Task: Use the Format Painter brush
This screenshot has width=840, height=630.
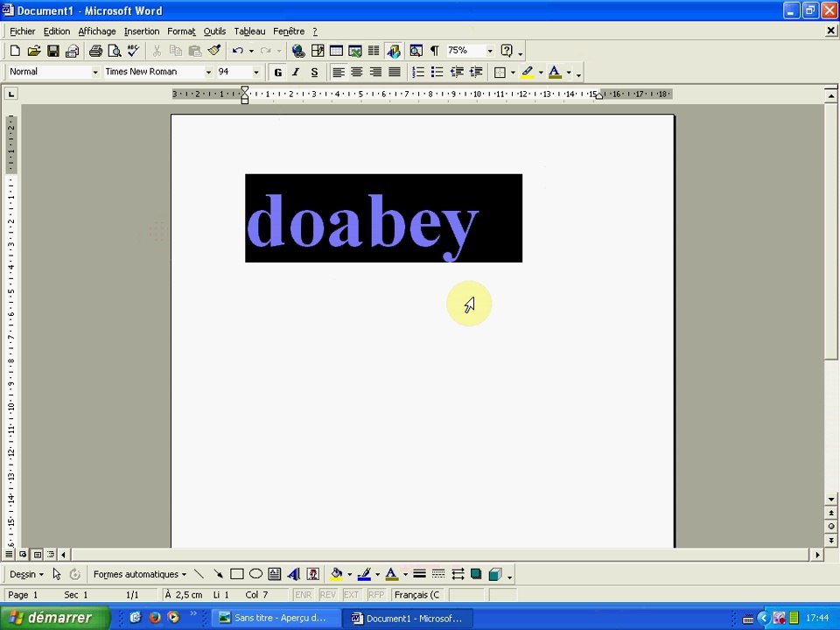Action: click(214, 51)
